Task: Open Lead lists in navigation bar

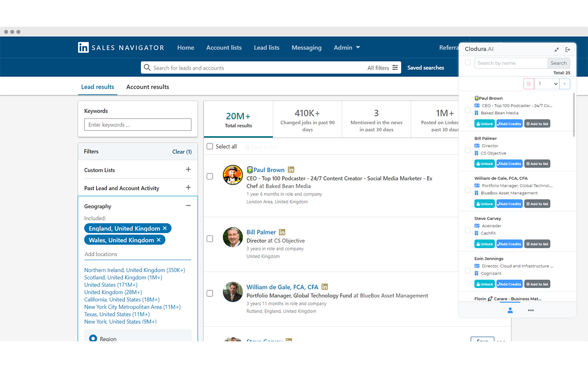Action: [266, 47]
